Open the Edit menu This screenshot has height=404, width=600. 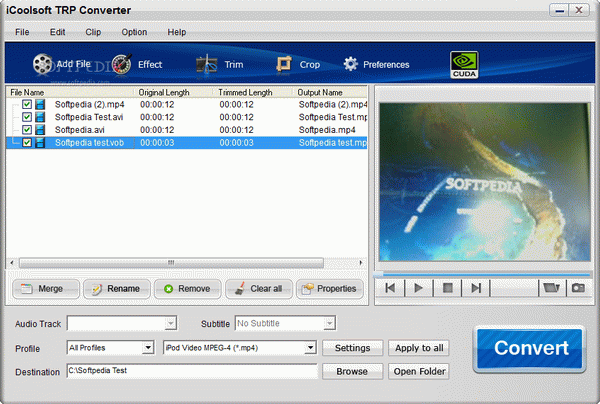tap(57, 32)
